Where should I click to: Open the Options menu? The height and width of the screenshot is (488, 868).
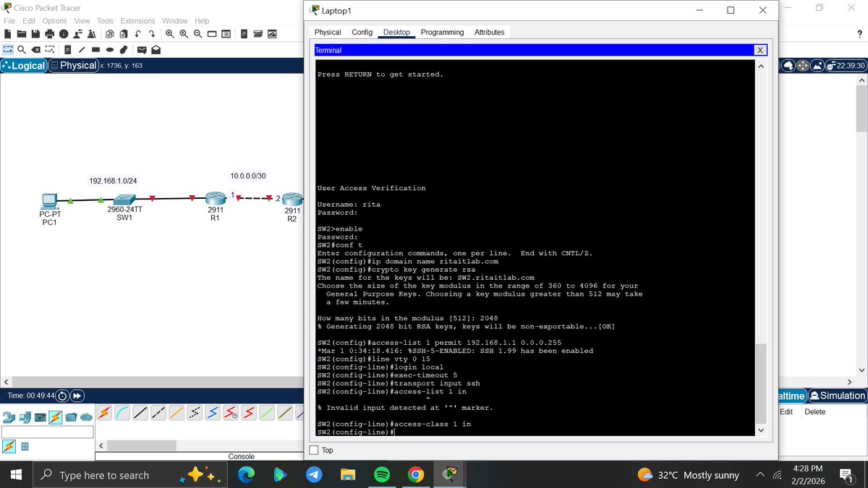pyautogui.click(x=54, y=21)
